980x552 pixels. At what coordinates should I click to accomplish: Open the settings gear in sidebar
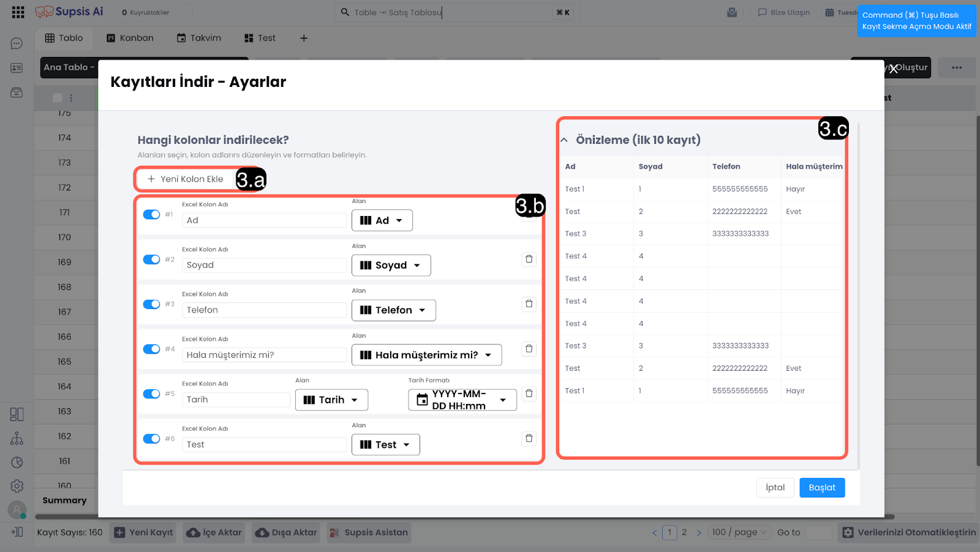pyautogui.click(x=17, y=486)
